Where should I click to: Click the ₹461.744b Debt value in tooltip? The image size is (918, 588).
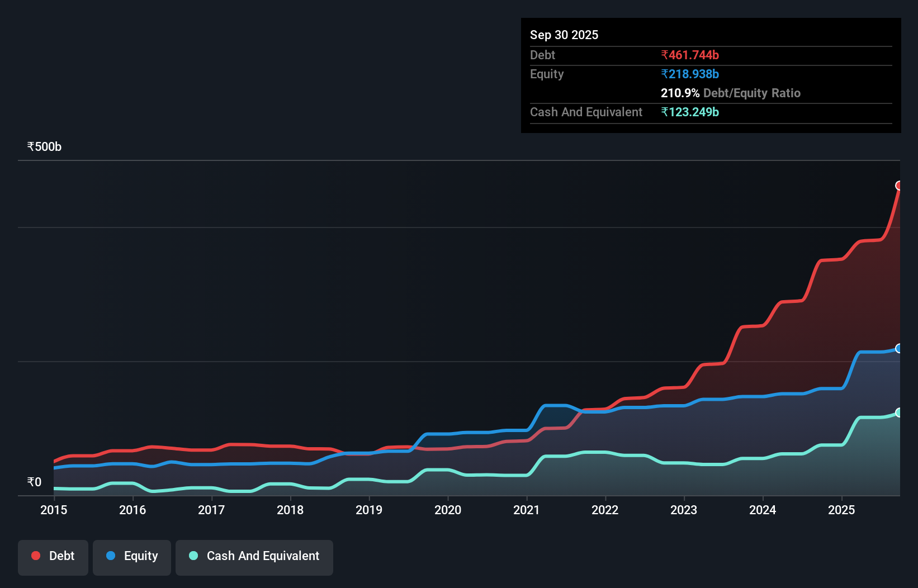click(x=690, y=55)
